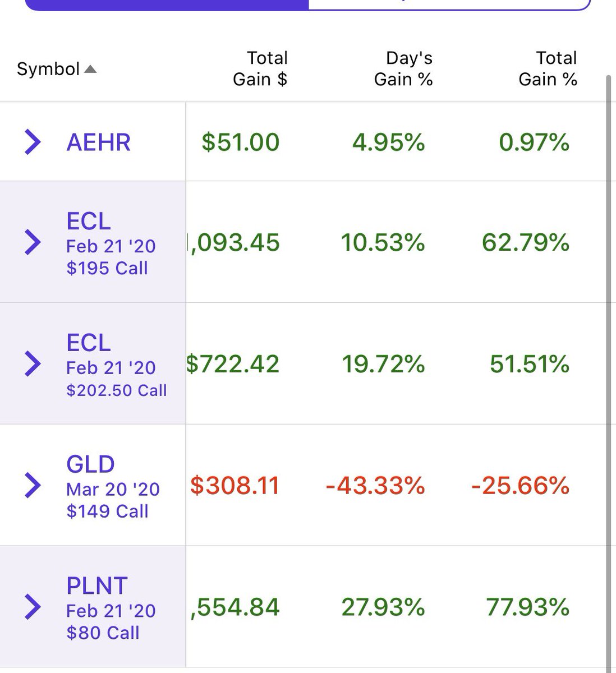Click AEHR total gain $51.00 value
This screenshot has height=673, width=616.
point(241,142)
